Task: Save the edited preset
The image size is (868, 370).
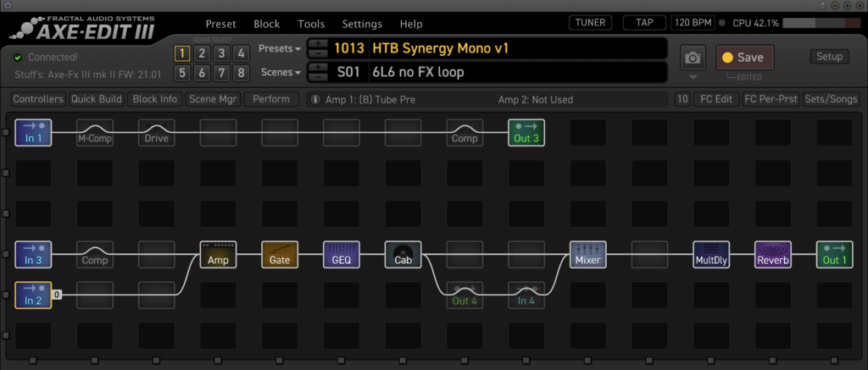Action: click(745, 58)
